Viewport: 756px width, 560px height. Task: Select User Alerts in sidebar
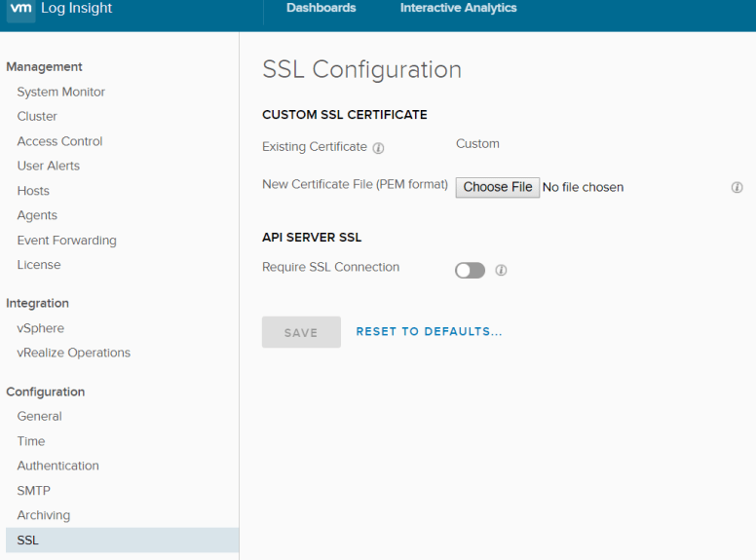48,166
